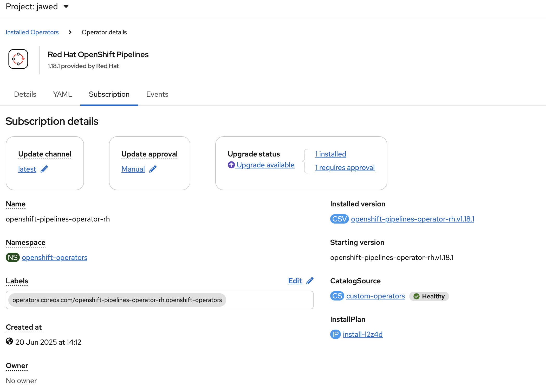
Task: Click the 1 requires approval link
Action: click(345, 168)
